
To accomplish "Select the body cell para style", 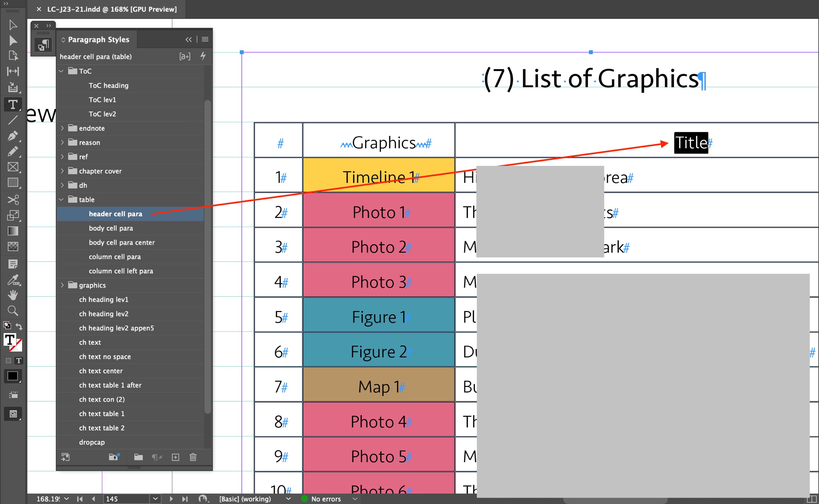I will coord(111,228).
